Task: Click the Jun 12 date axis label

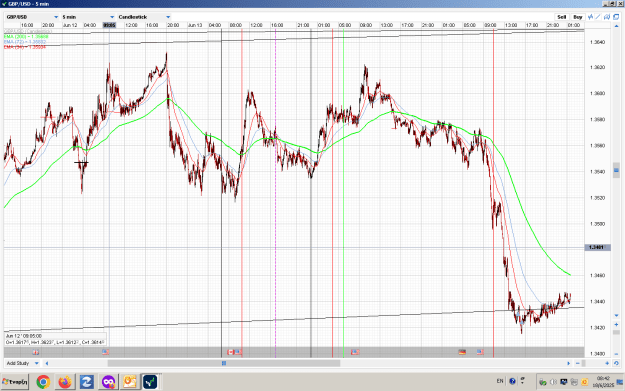Action: 70,25
